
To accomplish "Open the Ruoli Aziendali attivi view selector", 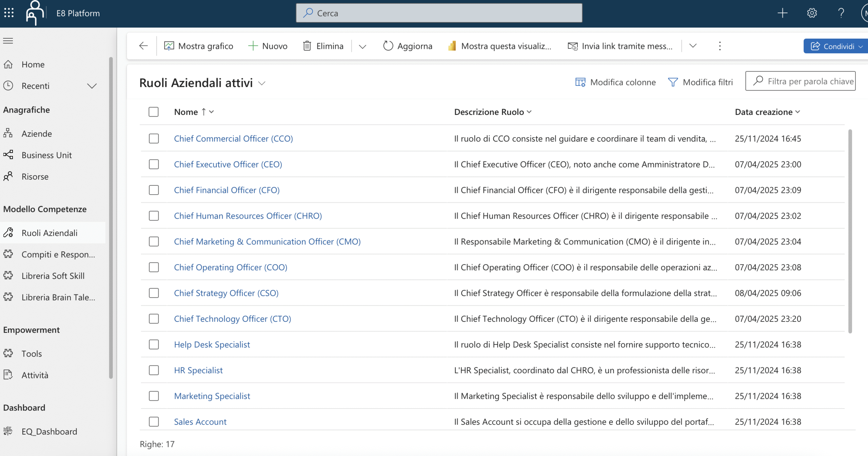I will [262, 83].
